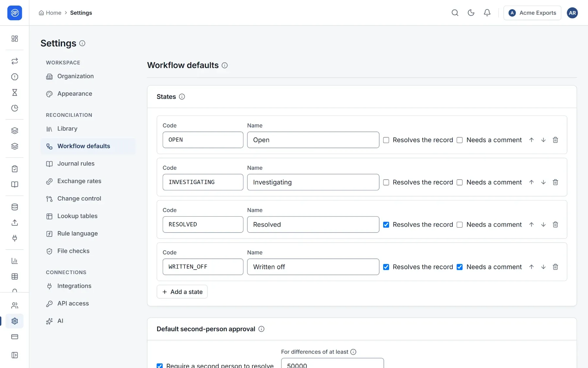The width and height of the screenshot is (588, 368).
Task: Click the Investigating name input field
Action: tap(313, 182)
